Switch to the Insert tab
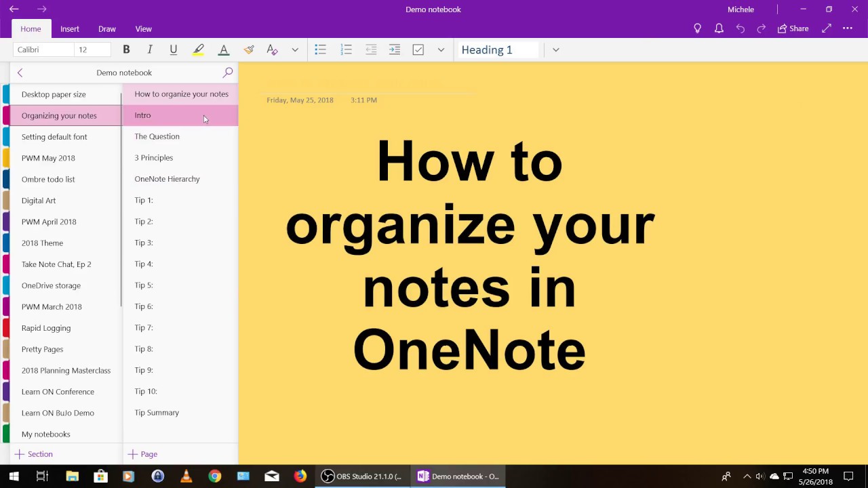The image size is (868, 488). pyautogui.click(x=70, y=29)
